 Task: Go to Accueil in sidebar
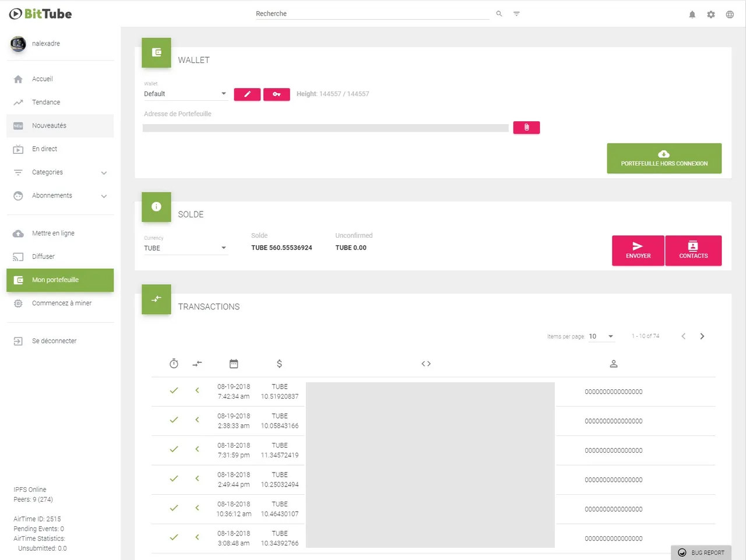click(x=60, y=79)
